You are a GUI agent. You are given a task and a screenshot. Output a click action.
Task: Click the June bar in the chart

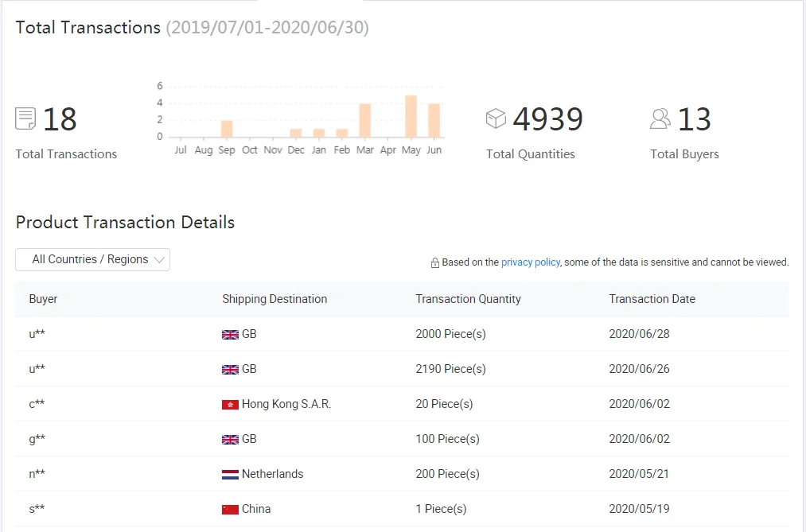pyautogui.click(x=434, y=121)
